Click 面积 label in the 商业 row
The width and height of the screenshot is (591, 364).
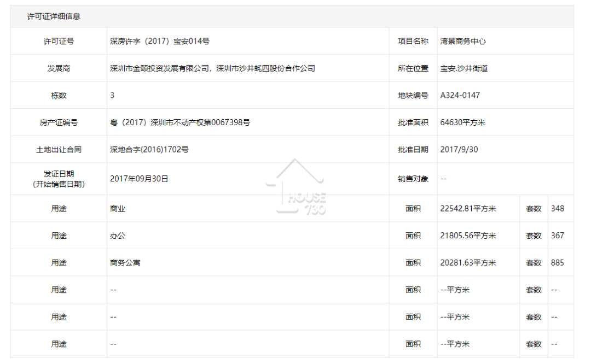413,209
